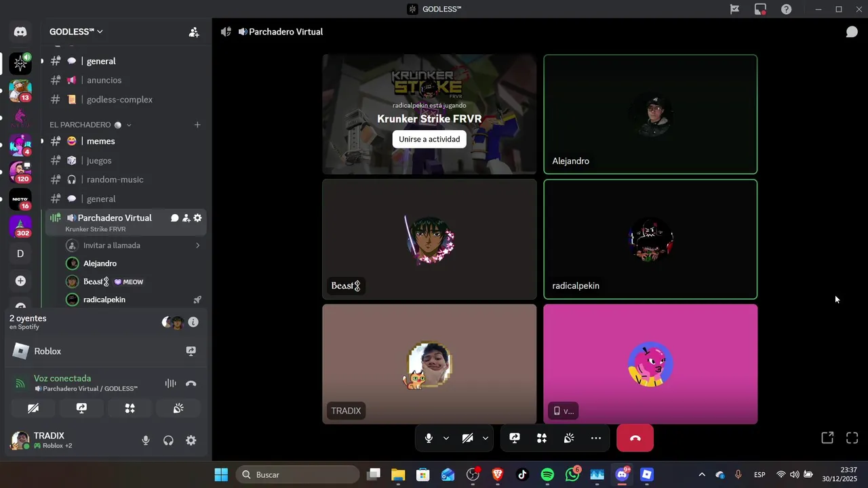Share your screen from call control bar
868x488 pixels.
[x=515, y=439]
